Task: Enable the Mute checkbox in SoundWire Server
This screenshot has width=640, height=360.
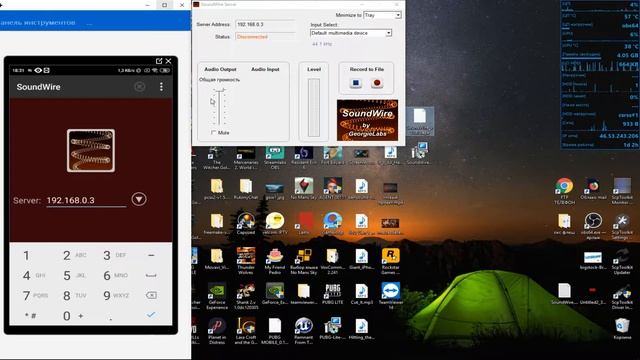Action: (x=213, y=133)
